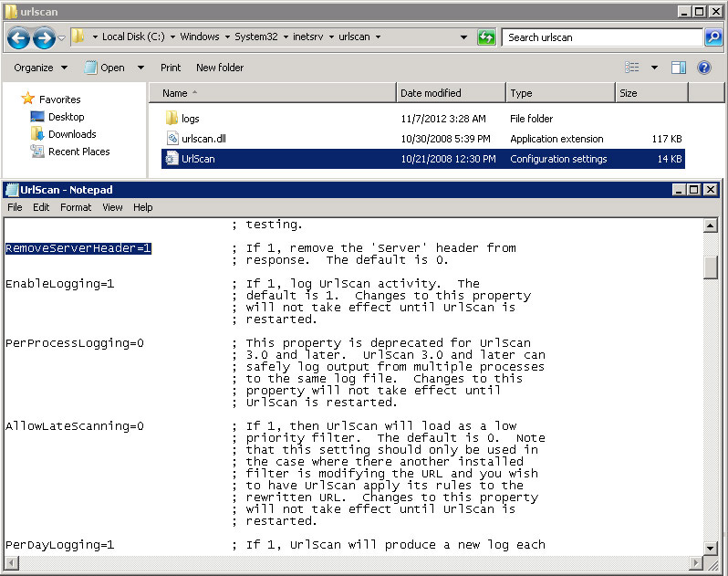Screen dimensions: 728x576
Task: Minimize the urlscan Explorer window
Action: [684, 12]
